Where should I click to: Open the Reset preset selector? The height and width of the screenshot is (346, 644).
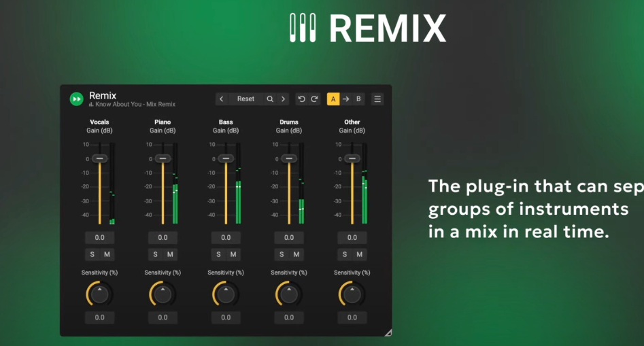(245, 99)
